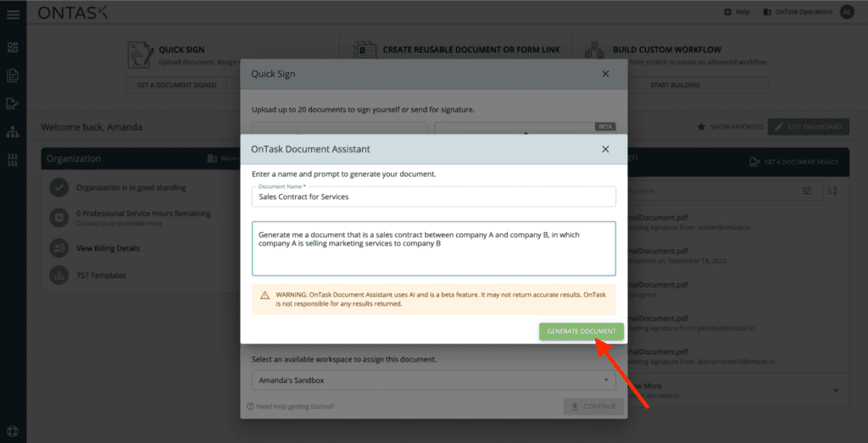Image resolution: width=868 pixels, height=443 pixels.
Task: Click the Professional Service Hours icon
Action: tap(58, 218)
